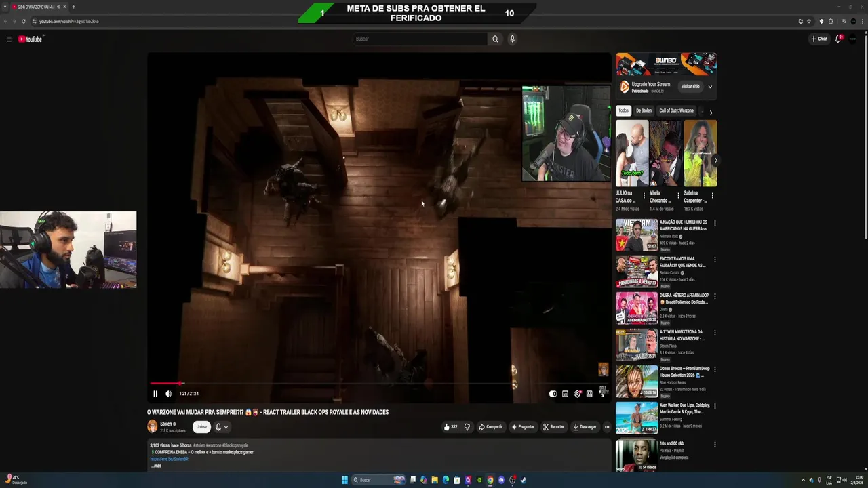Open the ad banner OWN3D image
Screen dimensions: 868x488
[x=666, y=64]
